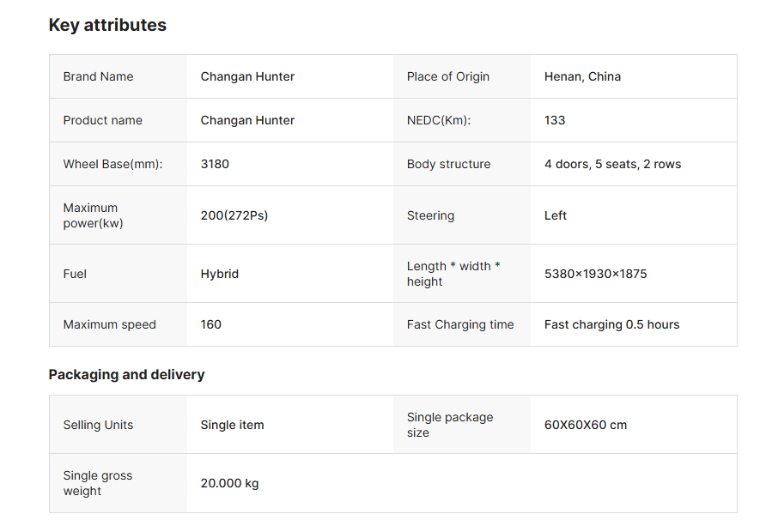
Task: Click the Fast Charging time cell
Action: click(x=460, y=324)
